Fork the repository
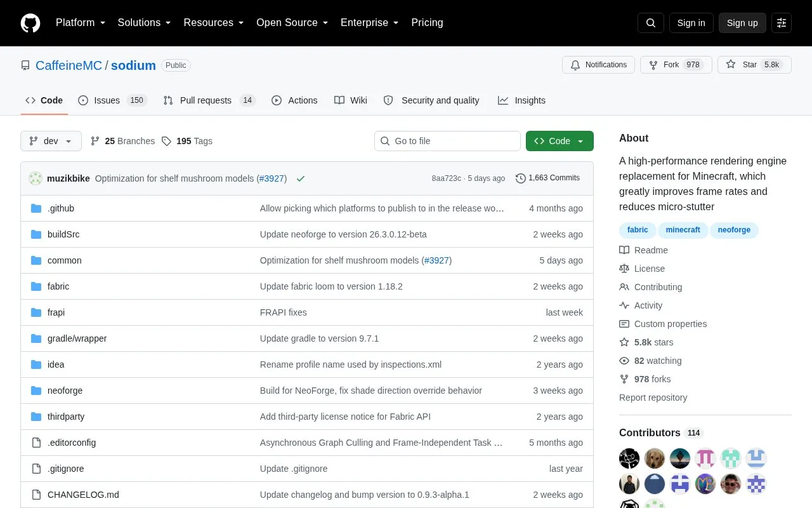The height and width of the screenshot is (508, 812). point(676,65)
